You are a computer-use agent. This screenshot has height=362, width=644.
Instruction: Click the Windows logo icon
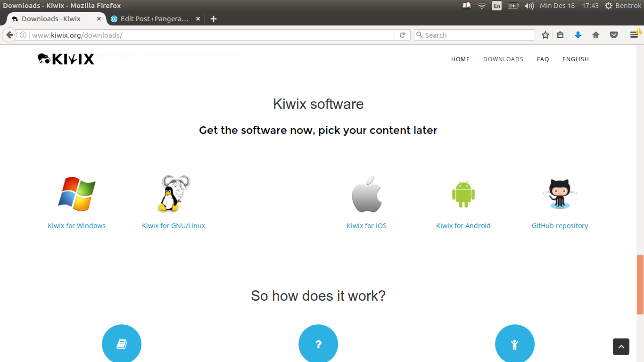tap(77, 194)
